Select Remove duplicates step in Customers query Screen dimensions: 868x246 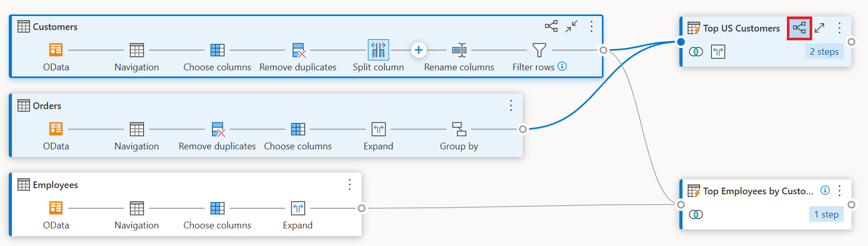point(298,50)
